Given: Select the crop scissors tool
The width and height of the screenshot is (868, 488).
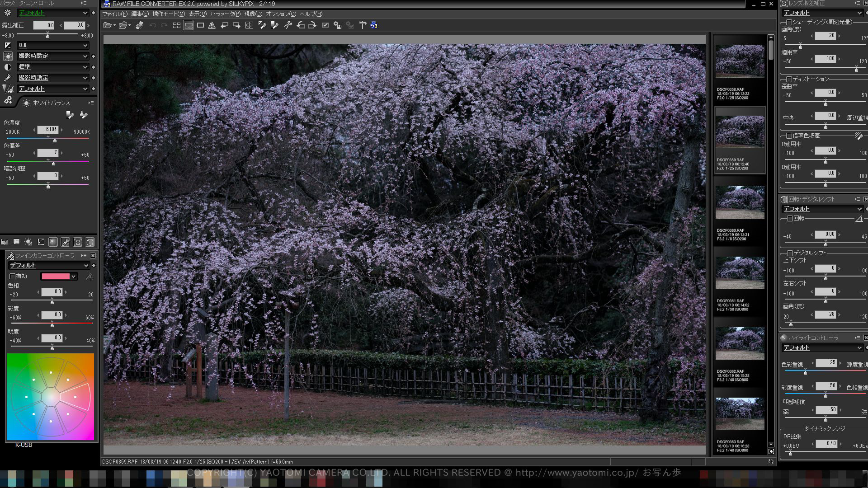Looking at the screenshot, I should click(x=288, y=25).
